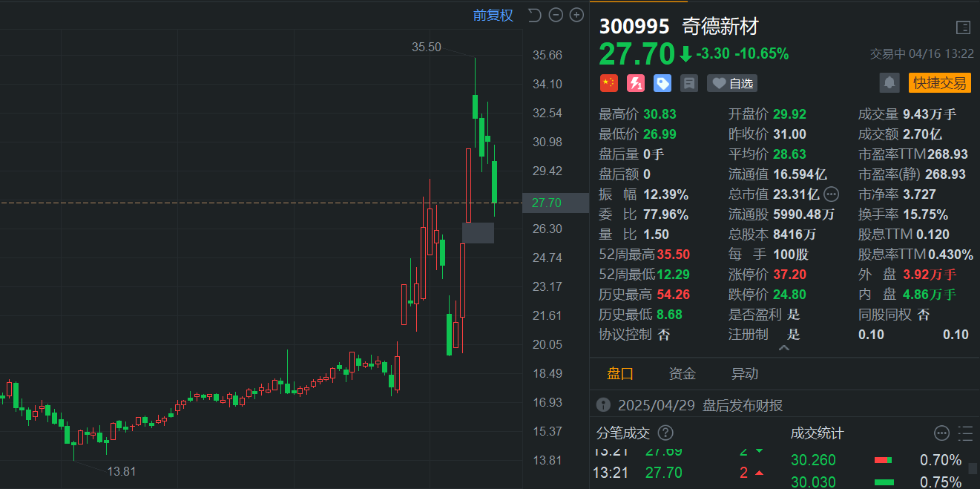Zoom out the chart with minus icon
Viewport: 980px width, 489px height.
(x=555, y=15)
